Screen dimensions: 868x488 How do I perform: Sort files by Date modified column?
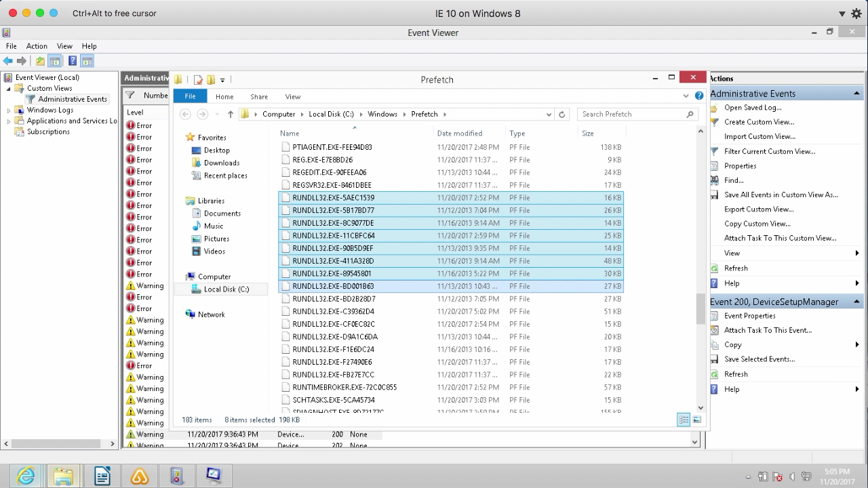pyautogui.click(x=459, y=134)
